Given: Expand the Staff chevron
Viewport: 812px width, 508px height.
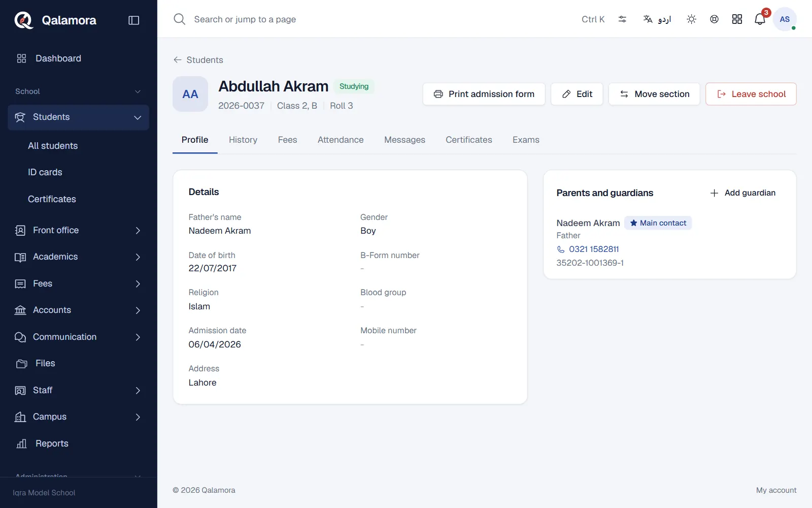Looking at the screenshot, I should 138,391.
